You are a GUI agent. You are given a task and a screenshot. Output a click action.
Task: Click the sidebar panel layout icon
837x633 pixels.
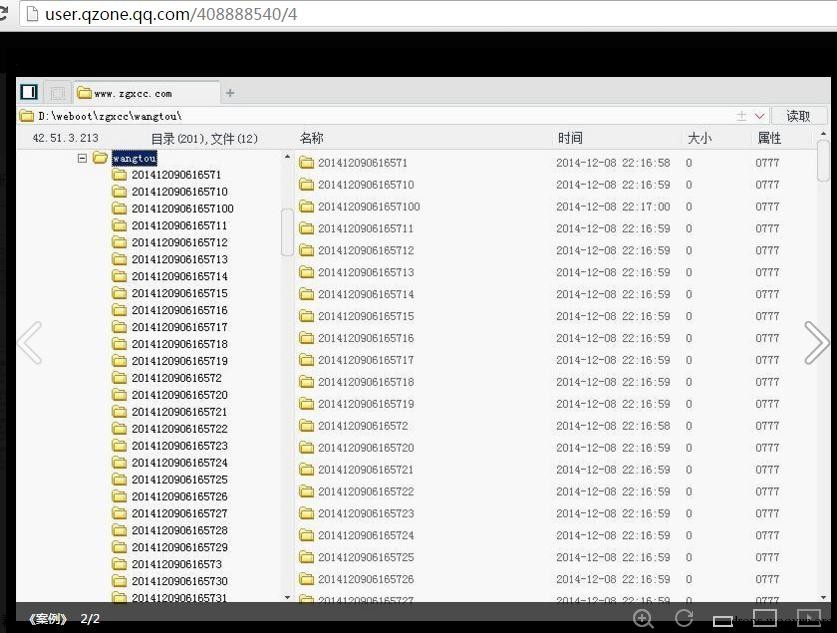click(29, 92)
